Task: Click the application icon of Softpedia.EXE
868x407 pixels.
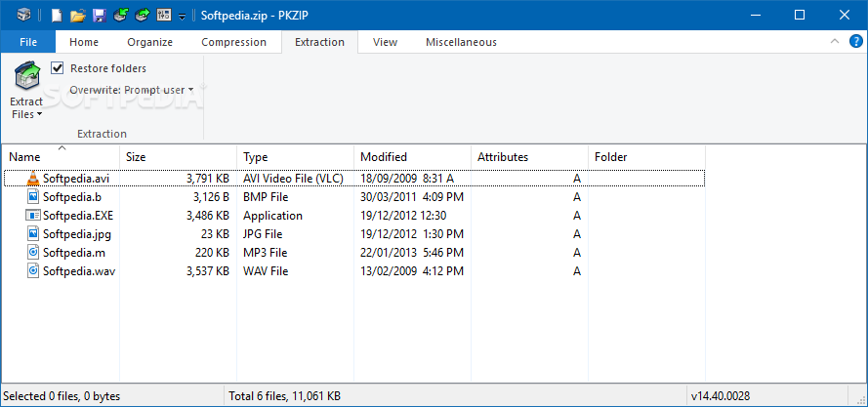Action: 33,216
